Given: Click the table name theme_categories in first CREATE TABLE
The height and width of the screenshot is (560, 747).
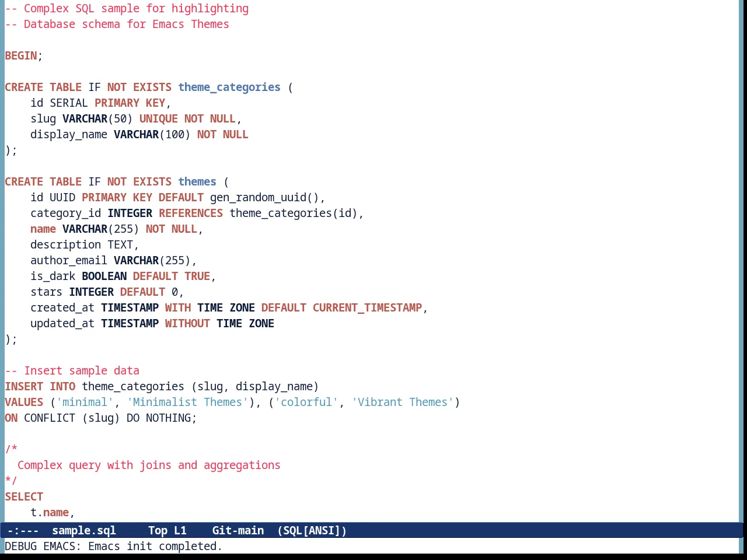Looking at the screenshot, I should tap(229, 87).
